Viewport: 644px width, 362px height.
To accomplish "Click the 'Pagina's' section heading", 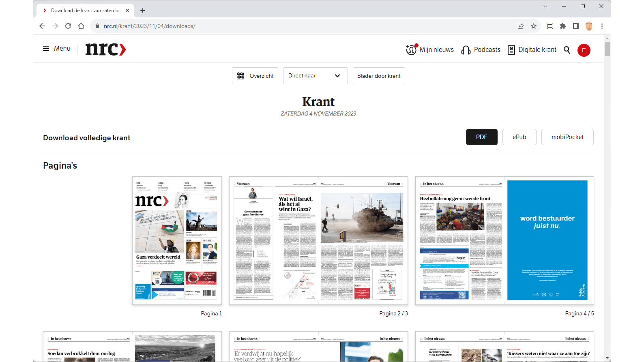I will tap(60, 166).
